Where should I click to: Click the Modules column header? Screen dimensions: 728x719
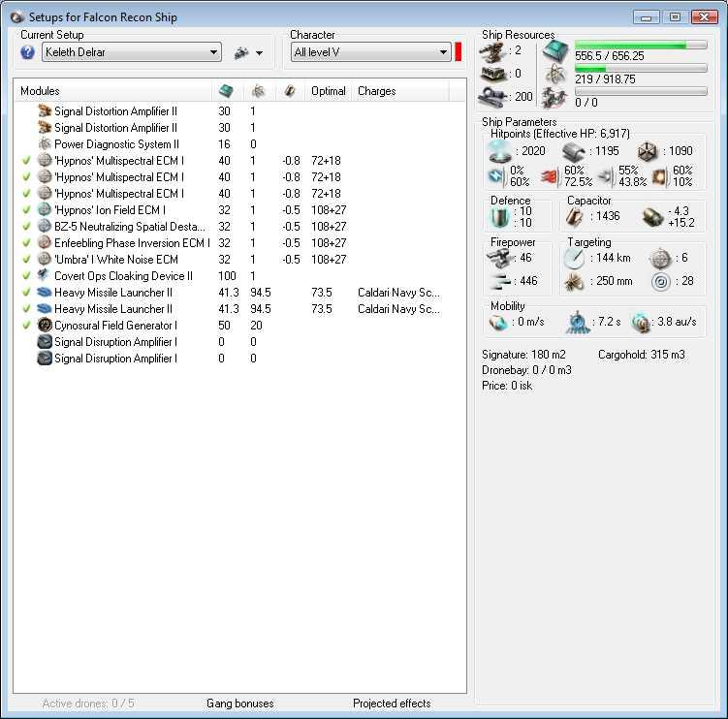click(114, 91)
